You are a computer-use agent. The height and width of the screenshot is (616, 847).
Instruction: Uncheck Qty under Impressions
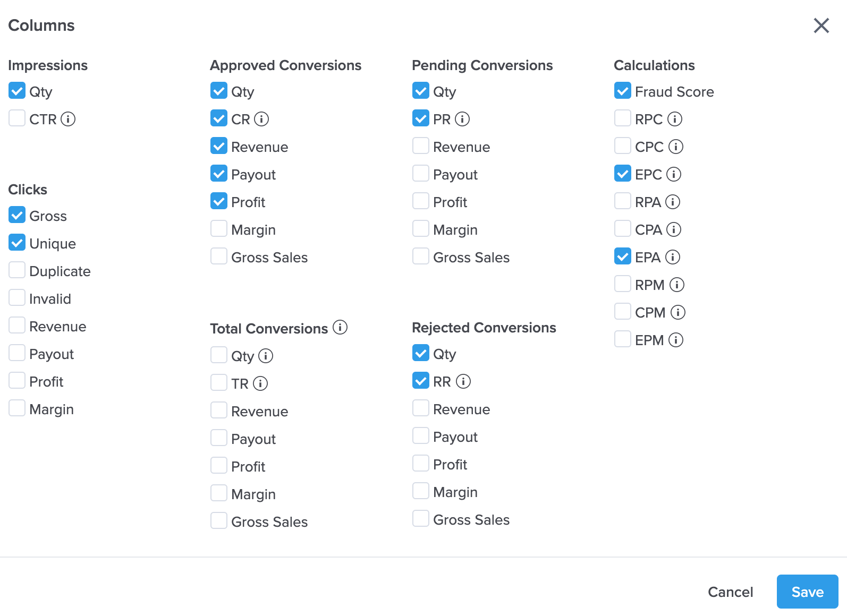coord(16,90)
